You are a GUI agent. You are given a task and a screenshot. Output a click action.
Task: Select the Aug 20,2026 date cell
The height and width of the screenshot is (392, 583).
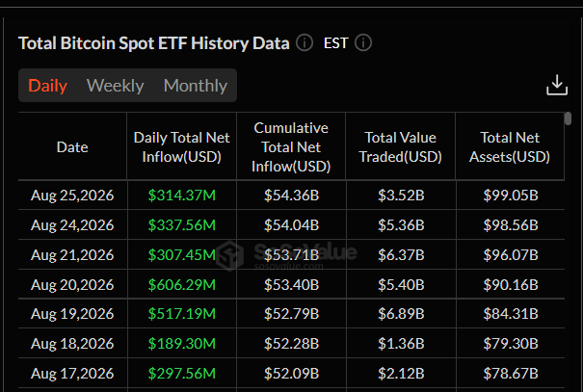[x=72, y=285]
